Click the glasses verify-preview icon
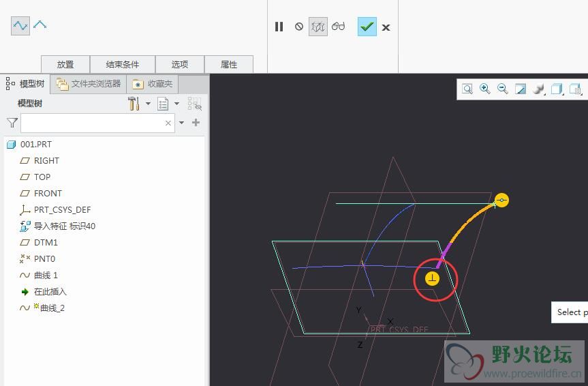 point(338,27)
